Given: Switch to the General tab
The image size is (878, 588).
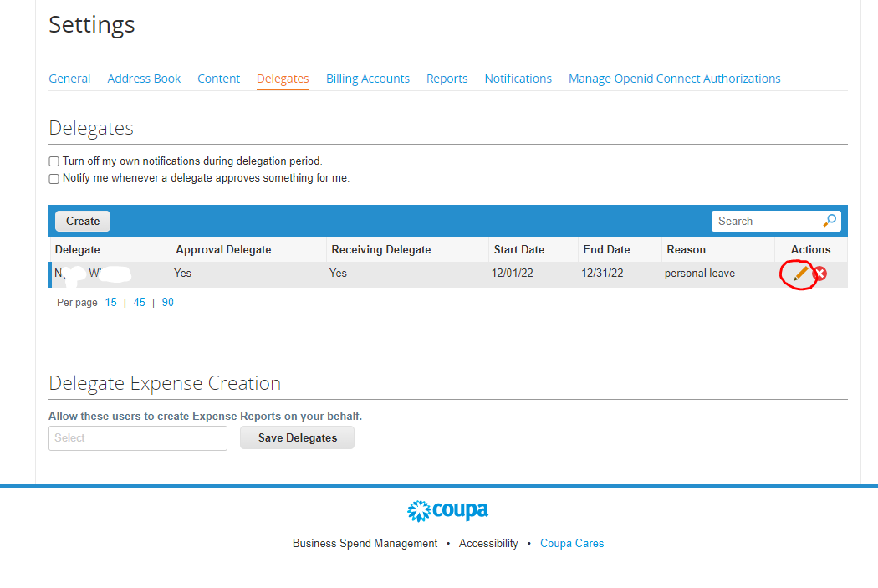Looking at the screenshot, I should click(x=69, y=79).
